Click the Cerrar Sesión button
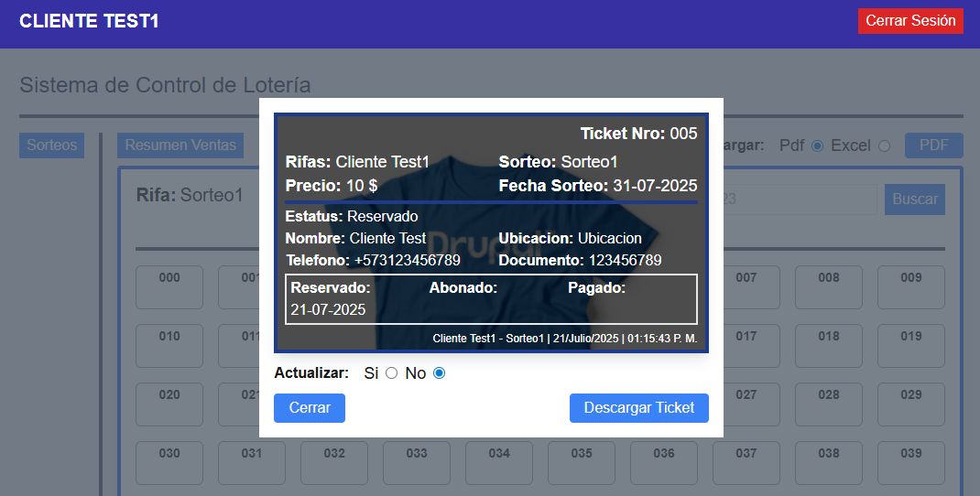Viewport: 980px width, 496px height. (909, 21)
